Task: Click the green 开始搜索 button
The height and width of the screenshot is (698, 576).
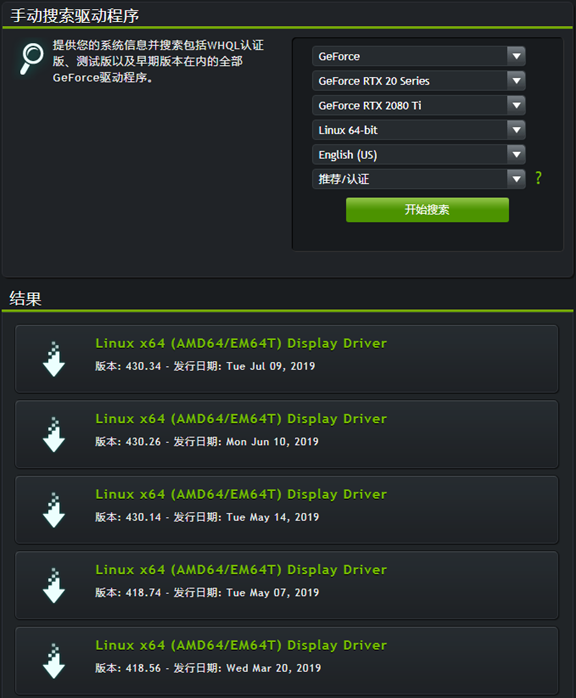Action: (x=427, y=210)
